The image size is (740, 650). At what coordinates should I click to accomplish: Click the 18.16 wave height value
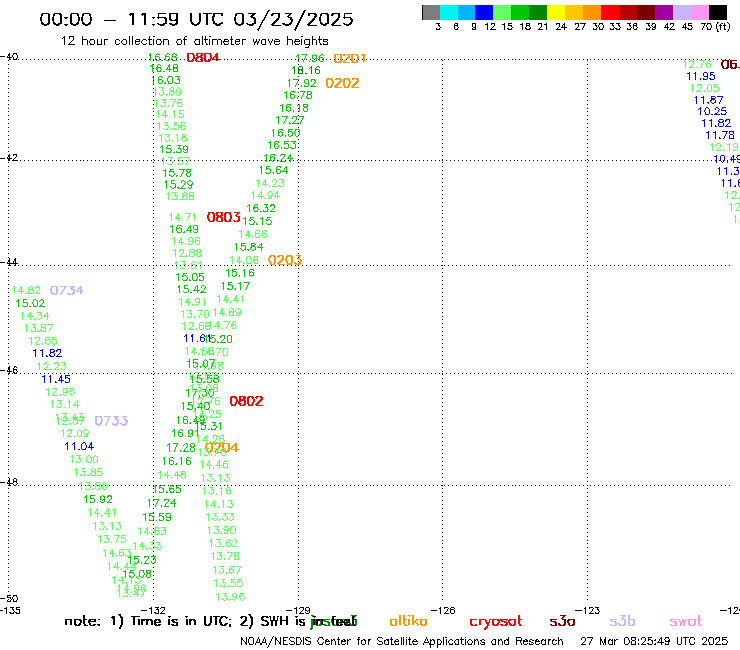(306, 70)
